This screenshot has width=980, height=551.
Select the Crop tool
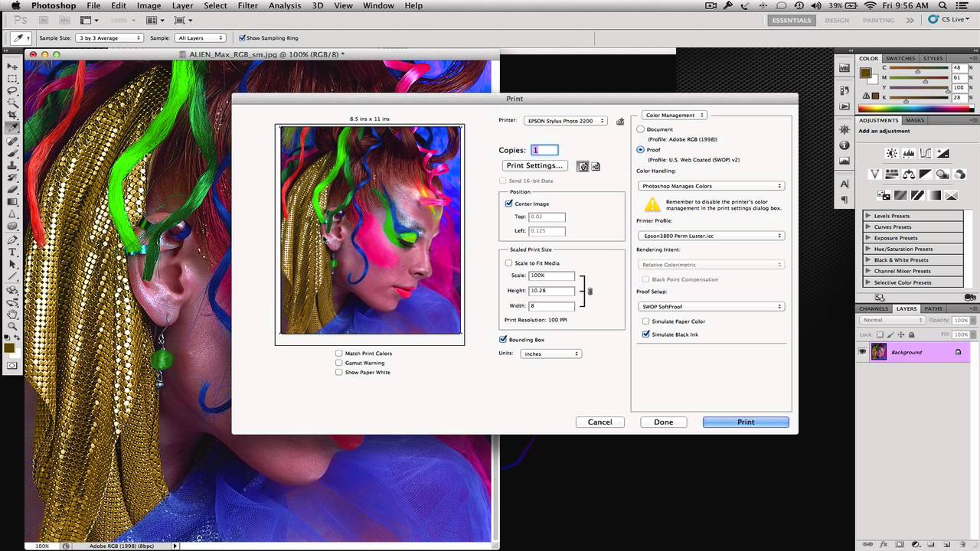point(12,115)
